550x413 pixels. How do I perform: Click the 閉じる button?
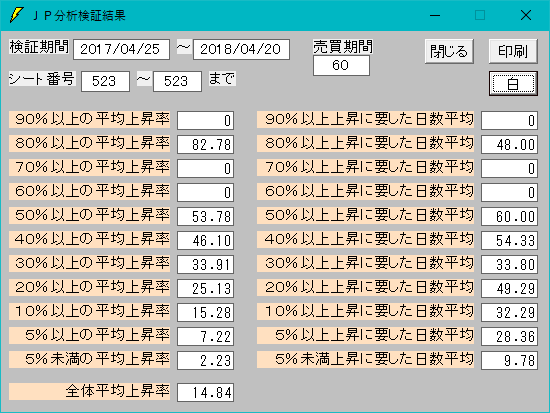click(449, 51)
